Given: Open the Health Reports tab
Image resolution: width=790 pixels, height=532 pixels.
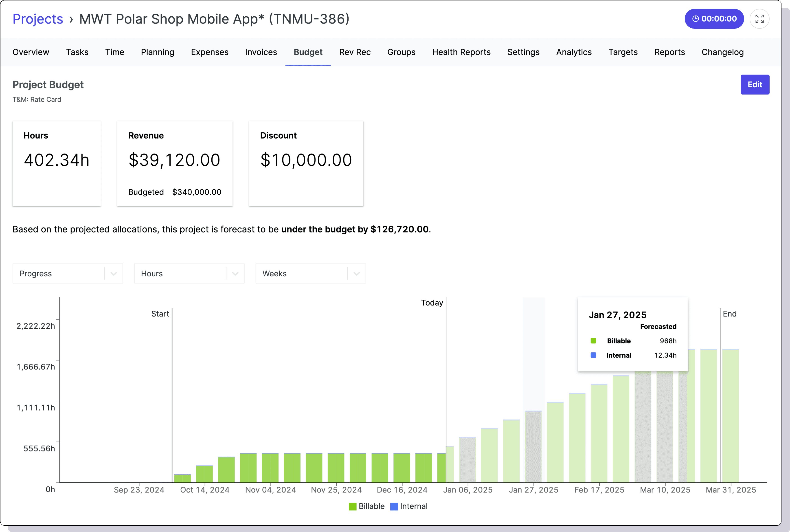Looking at the screenshot, I should tap(461, 52).
